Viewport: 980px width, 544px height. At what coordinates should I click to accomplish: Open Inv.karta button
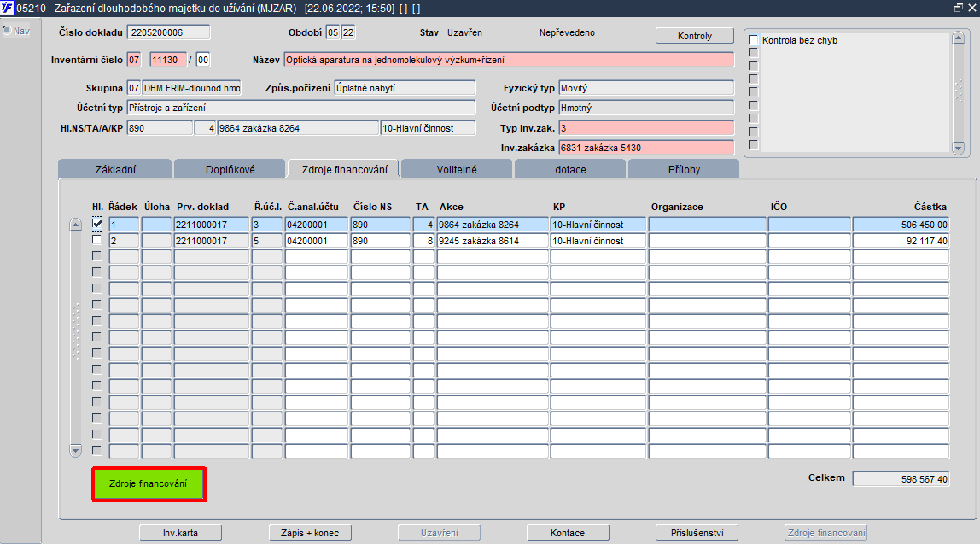click(x=180, y=533)
